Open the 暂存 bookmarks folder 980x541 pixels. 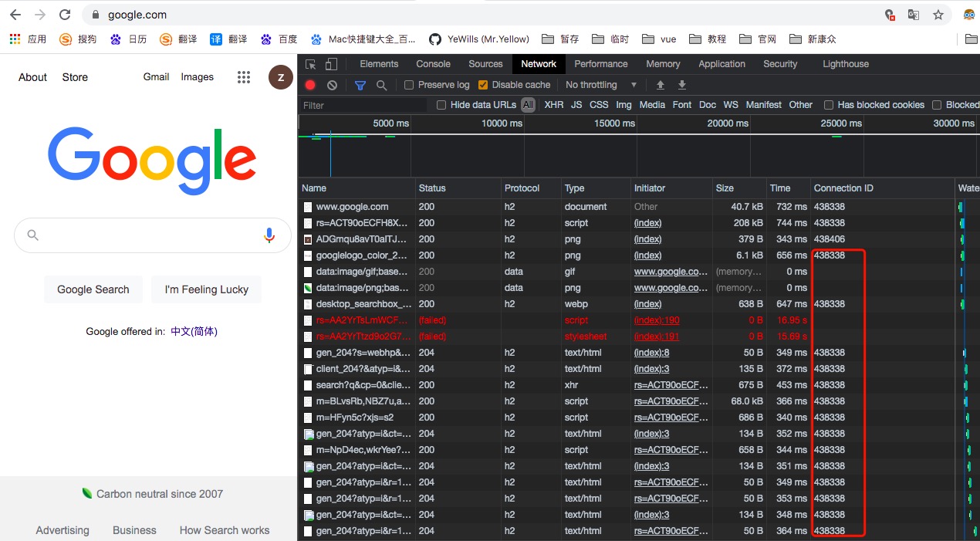tap(560, 39)
